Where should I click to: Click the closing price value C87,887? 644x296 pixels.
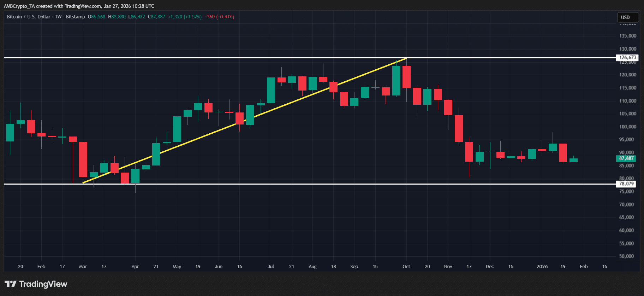[156, 17]
